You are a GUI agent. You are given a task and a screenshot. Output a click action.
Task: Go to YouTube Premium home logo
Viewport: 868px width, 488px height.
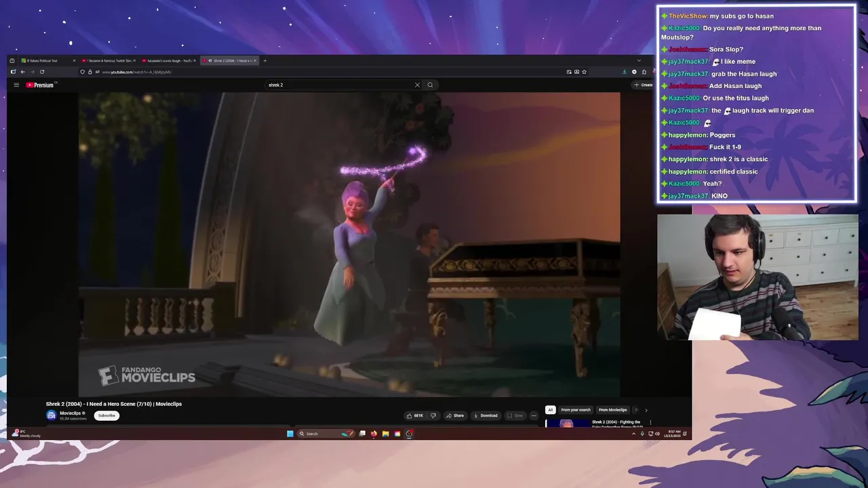(40, 85)
